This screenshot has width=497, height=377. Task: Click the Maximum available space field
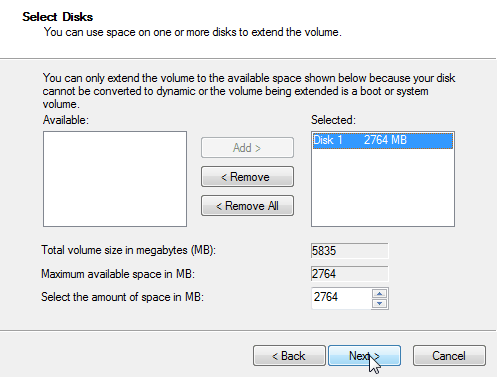click(349, 274)
